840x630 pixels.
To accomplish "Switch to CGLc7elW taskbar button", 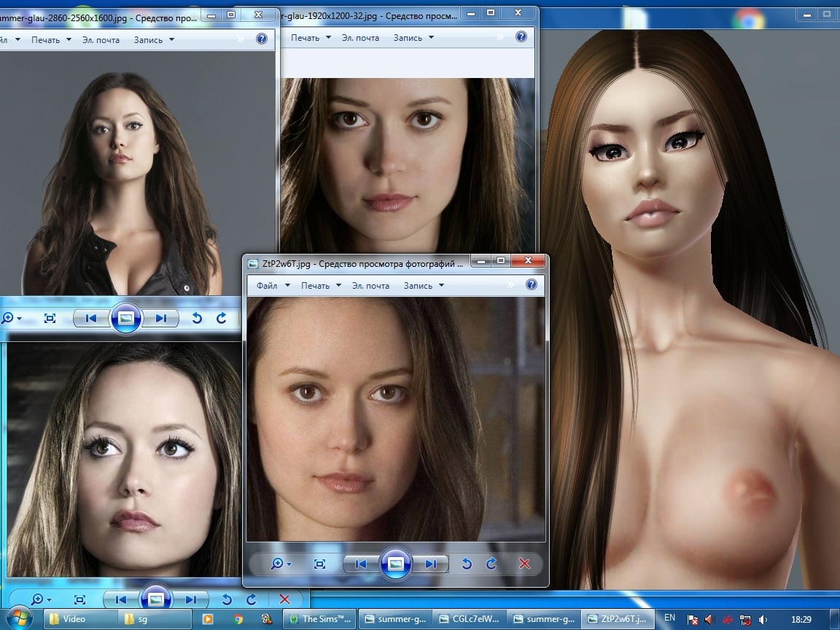I will tap(469, 619).
